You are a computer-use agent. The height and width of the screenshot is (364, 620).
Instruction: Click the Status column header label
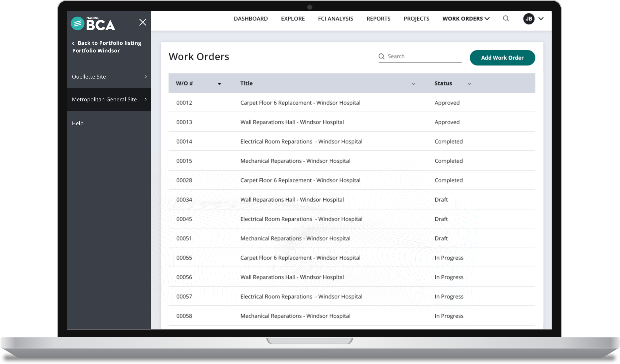click(x=443, y=83)
